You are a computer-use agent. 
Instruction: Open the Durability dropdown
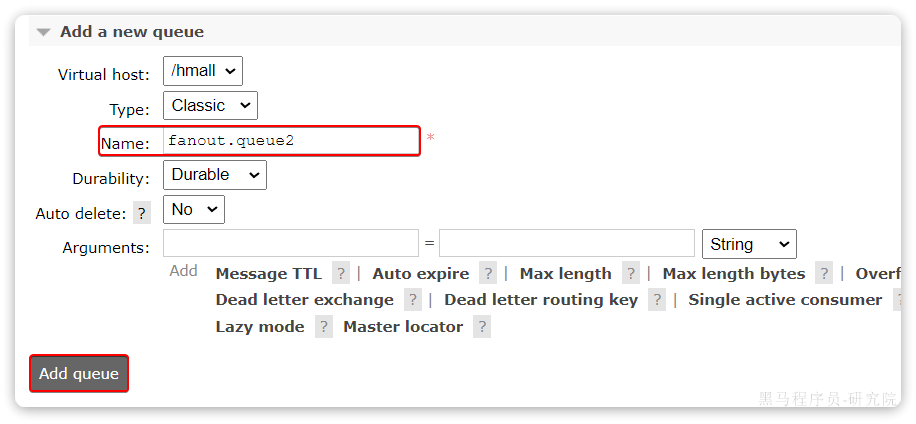215,175
